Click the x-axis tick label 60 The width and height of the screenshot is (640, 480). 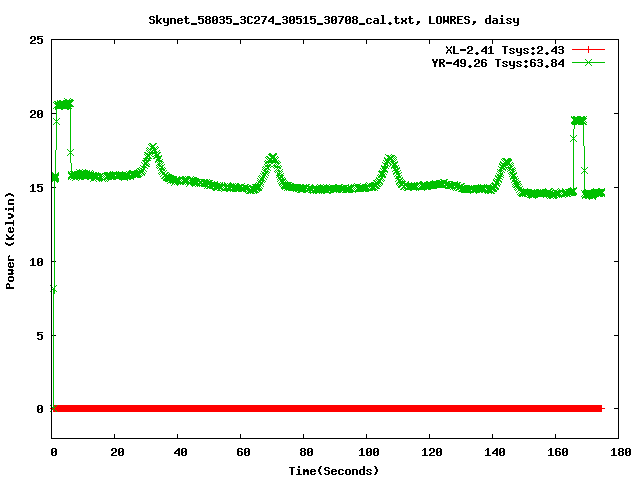pos(243,452)
